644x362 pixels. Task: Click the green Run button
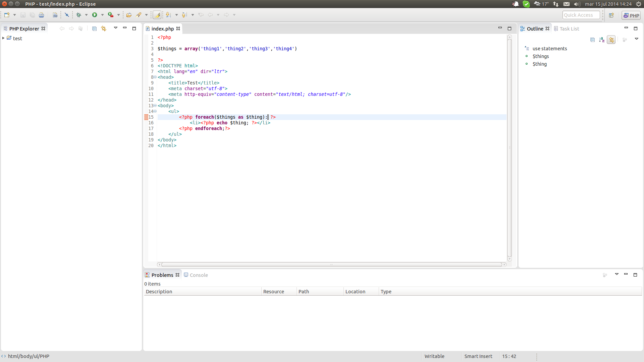tap(95, 15)
